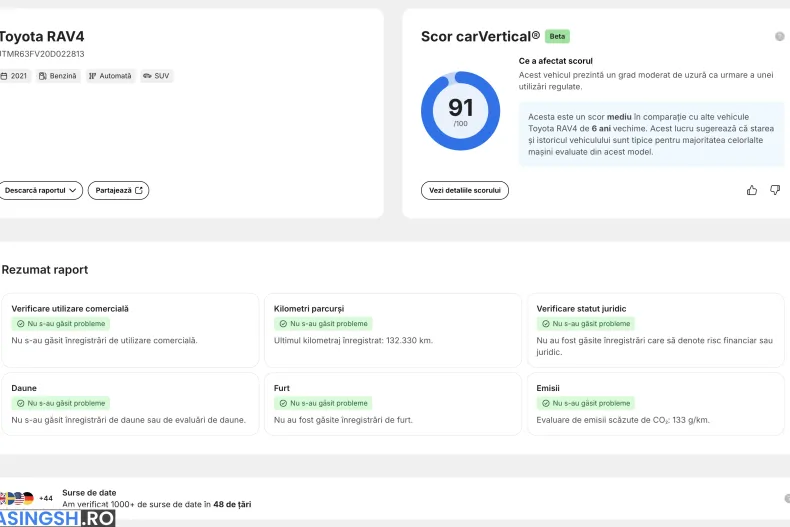790x527 pixels.
Task: Click the share icon in Partajează button
Action: 139,190
